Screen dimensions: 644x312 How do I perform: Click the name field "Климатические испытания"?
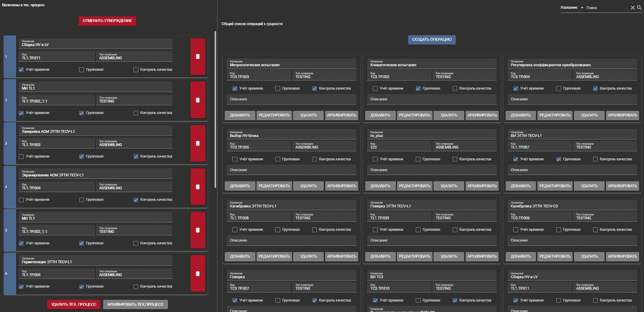pyautogui.click(x=432, y=63)
